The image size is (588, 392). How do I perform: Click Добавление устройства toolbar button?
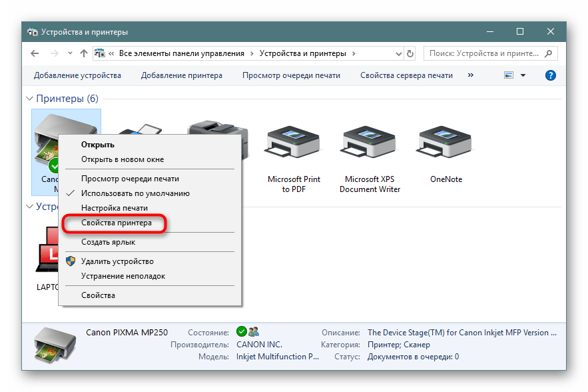point(77,75)
